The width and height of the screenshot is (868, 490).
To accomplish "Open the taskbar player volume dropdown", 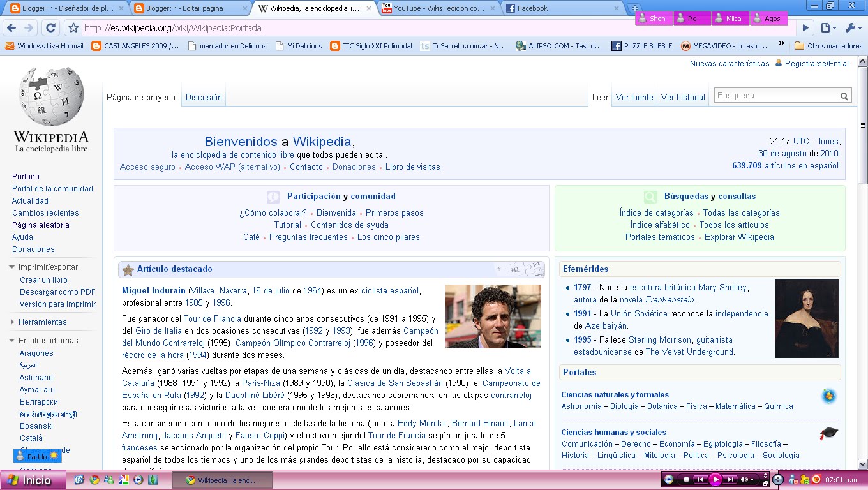I will (752, 479).
